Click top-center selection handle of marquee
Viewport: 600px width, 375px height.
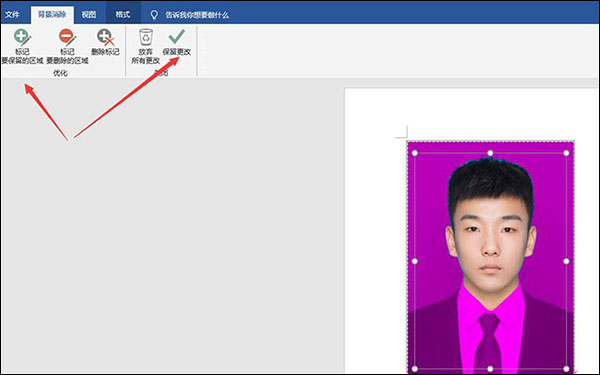[x=490, y=153]
